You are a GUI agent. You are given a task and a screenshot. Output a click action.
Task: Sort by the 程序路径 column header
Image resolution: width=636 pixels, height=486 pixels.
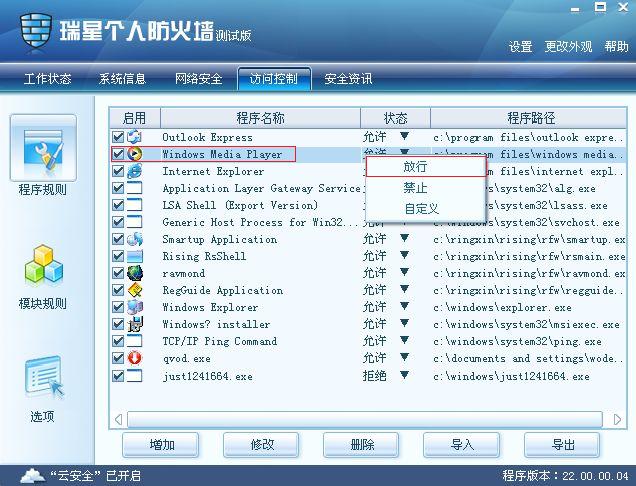coord(529,118)
